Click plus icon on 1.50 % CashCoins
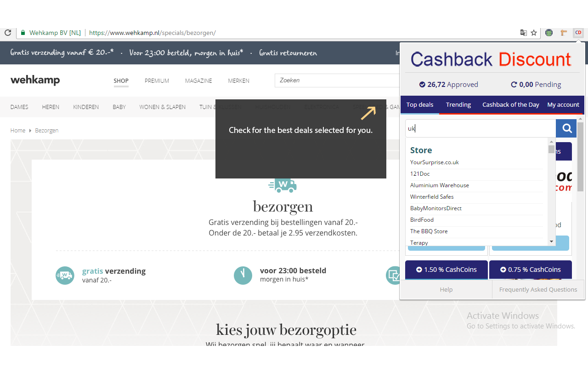588x368 pixels. click(419, 270)
